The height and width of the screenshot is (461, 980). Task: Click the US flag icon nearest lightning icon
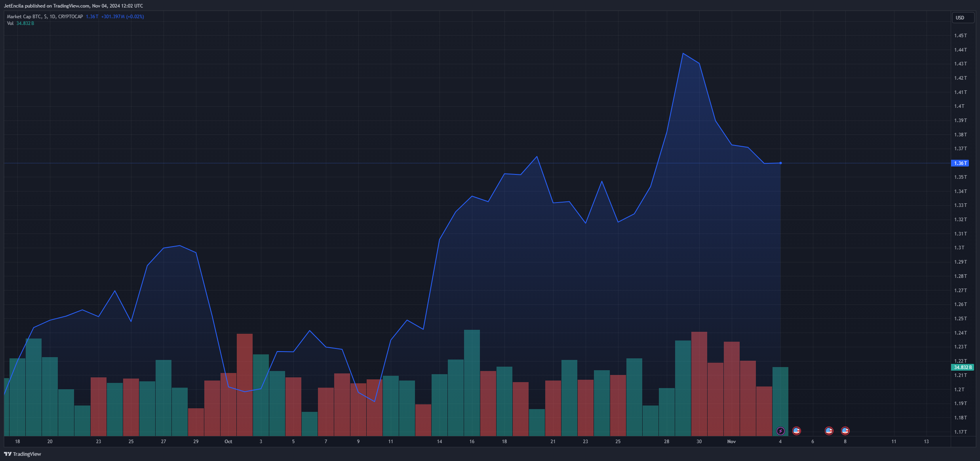click(x=796, y=431)
